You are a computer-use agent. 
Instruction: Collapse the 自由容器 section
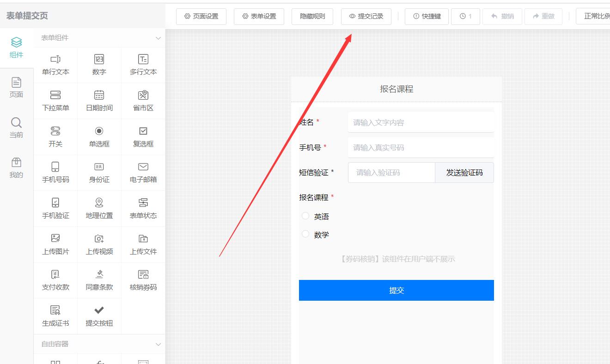coord(158,344)
